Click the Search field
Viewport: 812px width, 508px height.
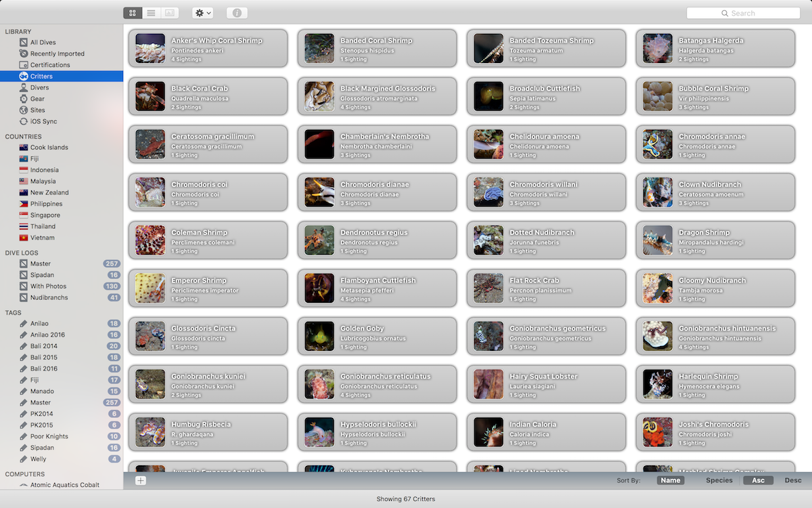click(743, 13)
